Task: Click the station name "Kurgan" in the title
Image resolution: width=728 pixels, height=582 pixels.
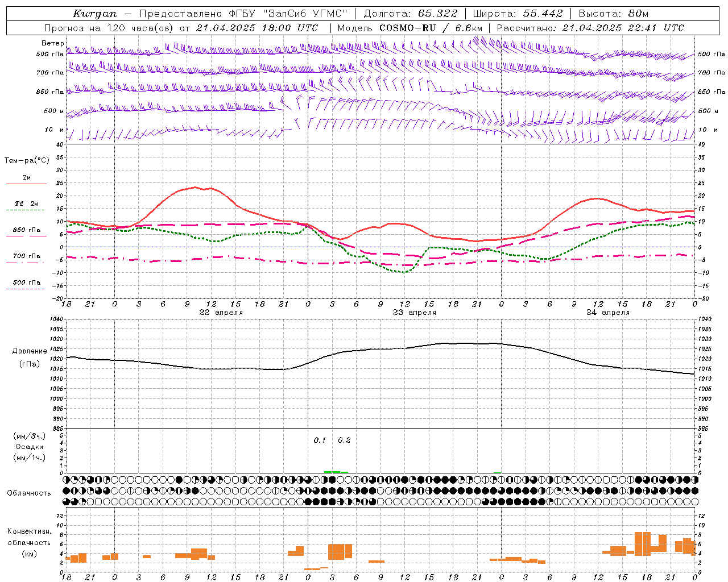Action: 94,14
